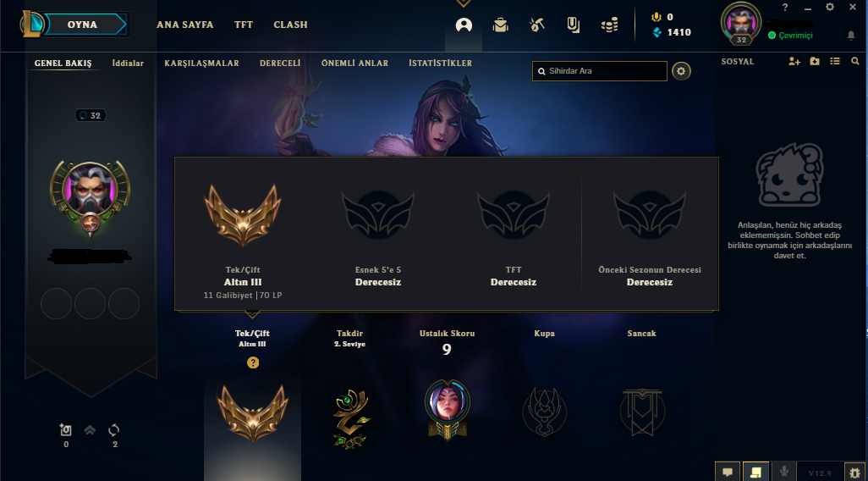
Task: Toggle the microphone mute button
Action: [784, 472]
